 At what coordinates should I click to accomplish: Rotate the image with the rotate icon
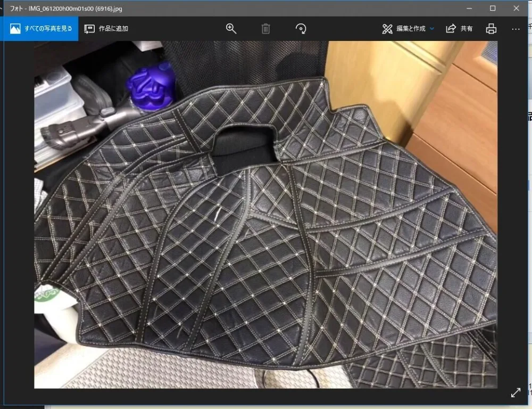[x=301, y=29]
